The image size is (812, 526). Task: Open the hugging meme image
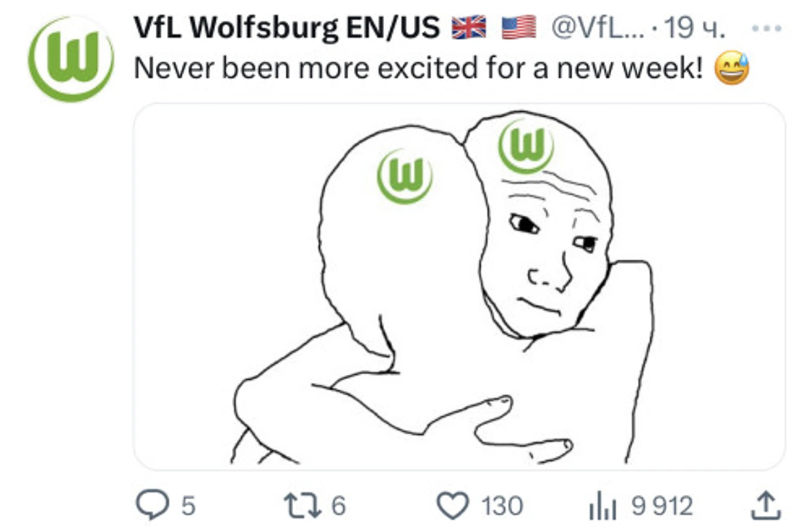(459, 287)
